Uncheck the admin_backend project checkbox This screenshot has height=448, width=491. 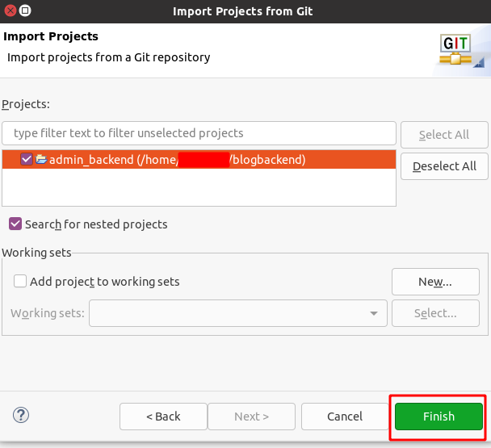(x=27, y=159)
